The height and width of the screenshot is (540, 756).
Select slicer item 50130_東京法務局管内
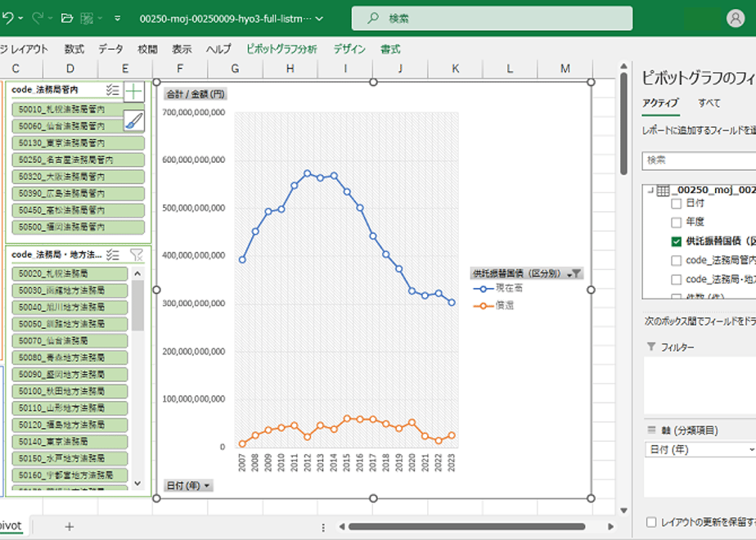pyautogui.click(x=78, y=143)
